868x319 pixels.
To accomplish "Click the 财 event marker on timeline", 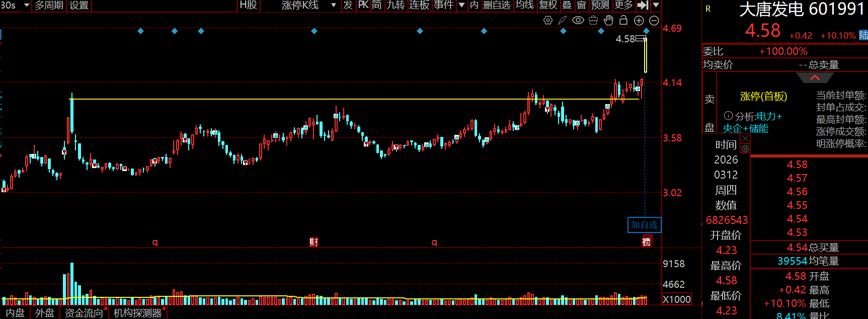I will click(x=314, y=243).
